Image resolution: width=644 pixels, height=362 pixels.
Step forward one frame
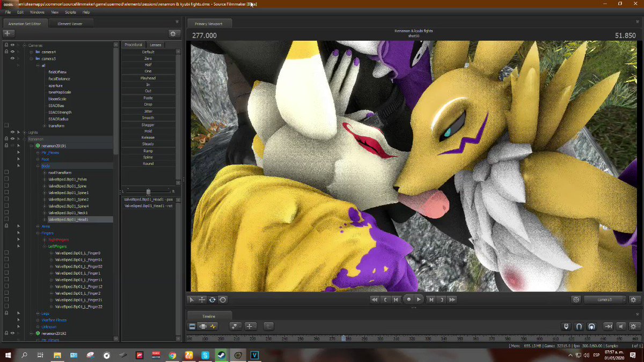(x=431, y=300)
